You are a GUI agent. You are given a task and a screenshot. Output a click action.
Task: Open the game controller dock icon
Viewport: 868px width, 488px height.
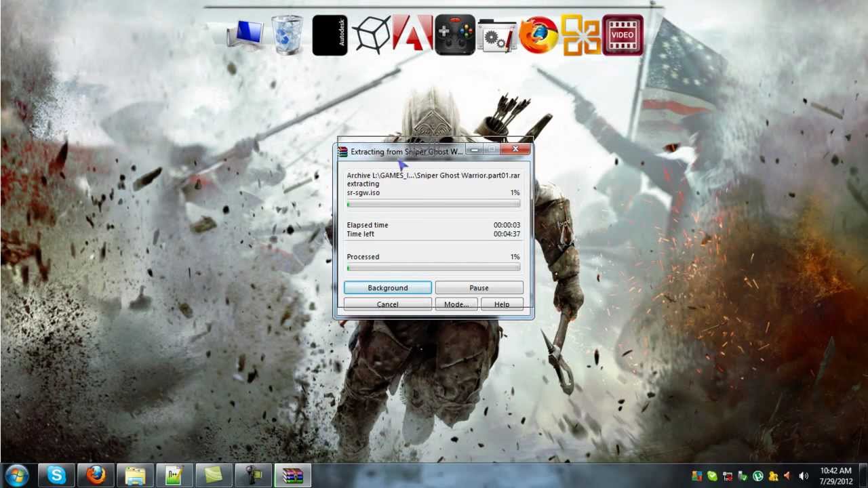454,35
